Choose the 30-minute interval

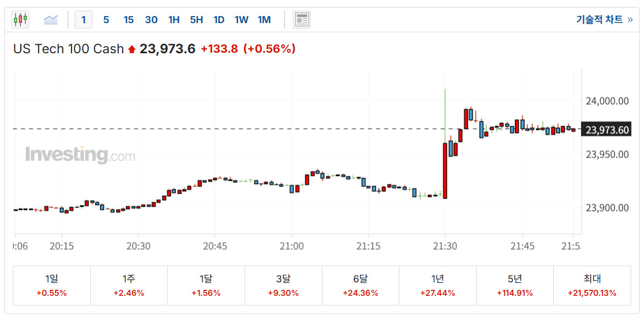click(151, 20)
